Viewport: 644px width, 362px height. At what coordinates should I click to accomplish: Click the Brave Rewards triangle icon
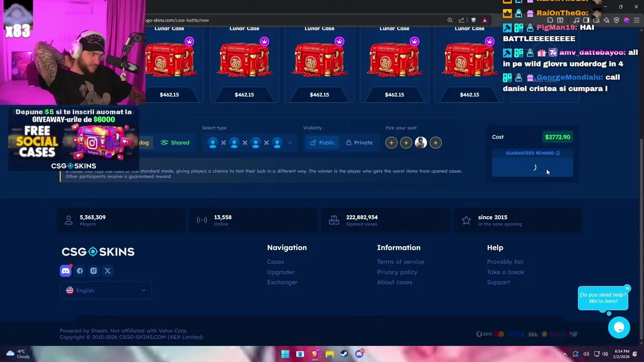(485, 20)
